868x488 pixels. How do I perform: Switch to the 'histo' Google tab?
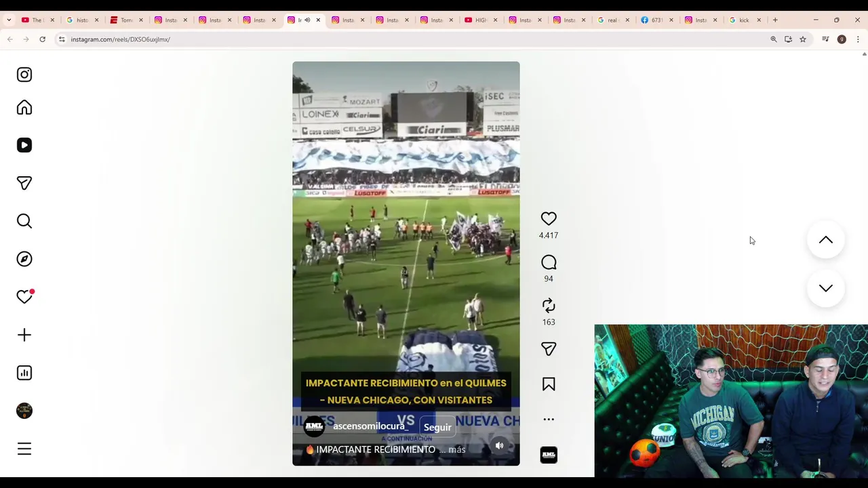81,20
